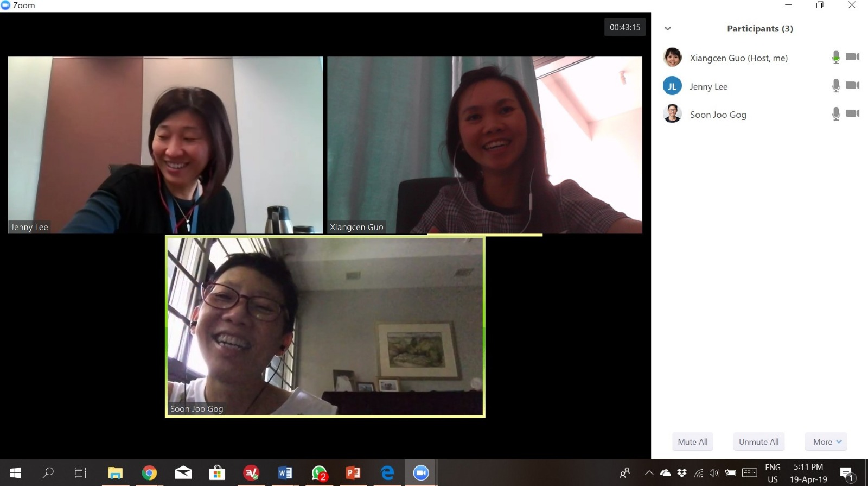This screenshot has width=868, height=486.
Task: Open the touch keyboard tray icon
Action: 750,473
